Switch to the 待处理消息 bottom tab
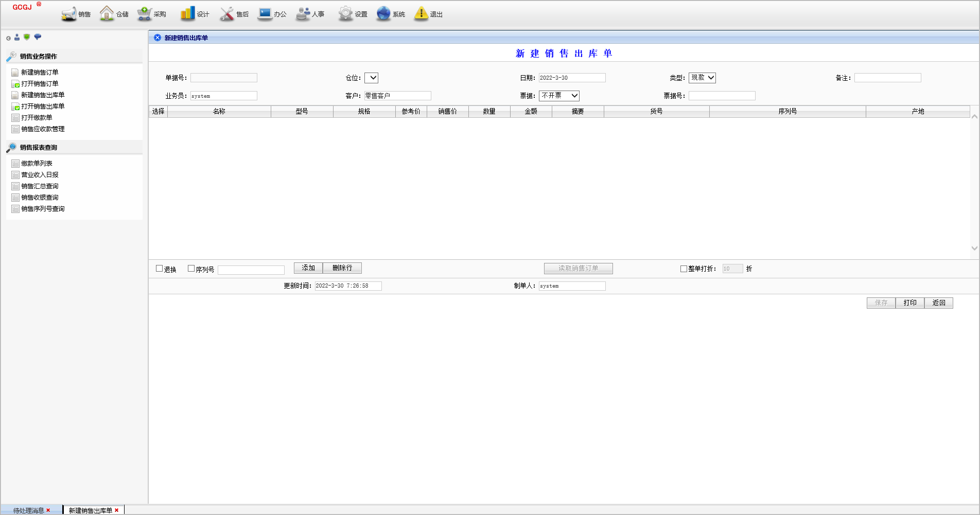980x515 pixels. click(28, 510)
